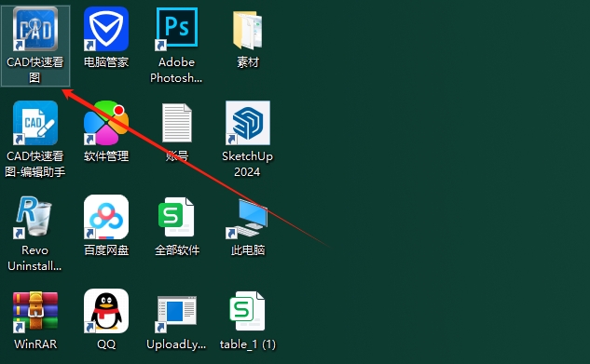
Task: Select the UploadLy... shortcut icon
Action: pyautogui.click(x=176, y=314)
